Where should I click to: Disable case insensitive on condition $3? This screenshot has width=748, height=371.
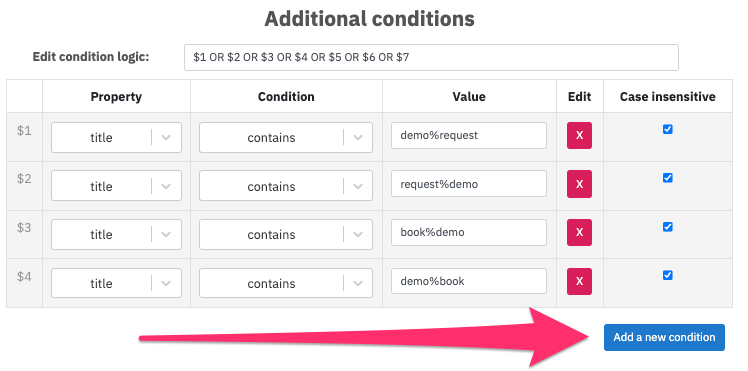point(668,227)
